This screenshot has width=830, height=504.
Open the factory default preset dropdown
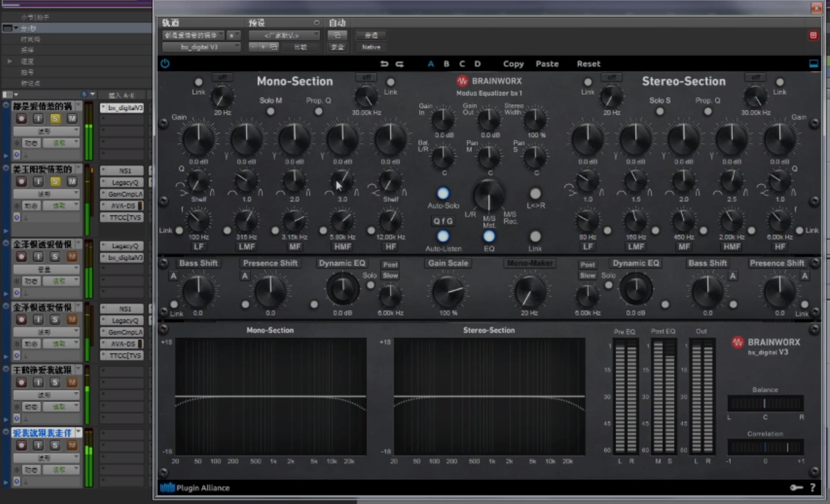[284, 35]
